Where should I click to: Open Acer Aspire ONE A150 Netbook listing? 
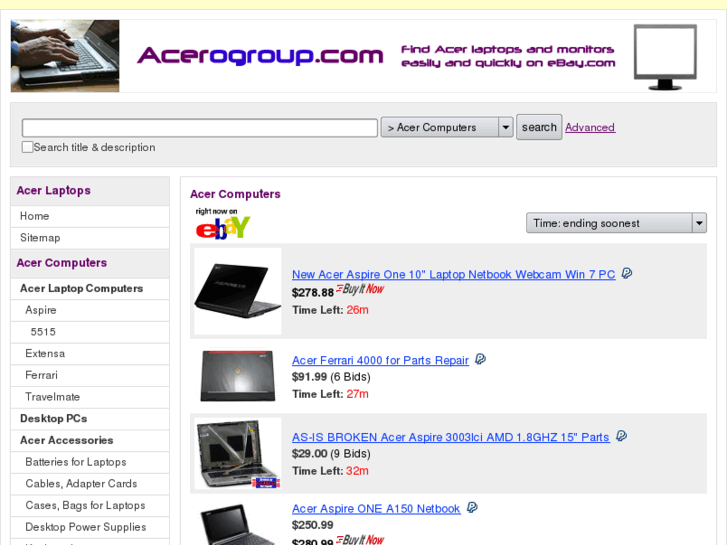click(x=376, y=509)
